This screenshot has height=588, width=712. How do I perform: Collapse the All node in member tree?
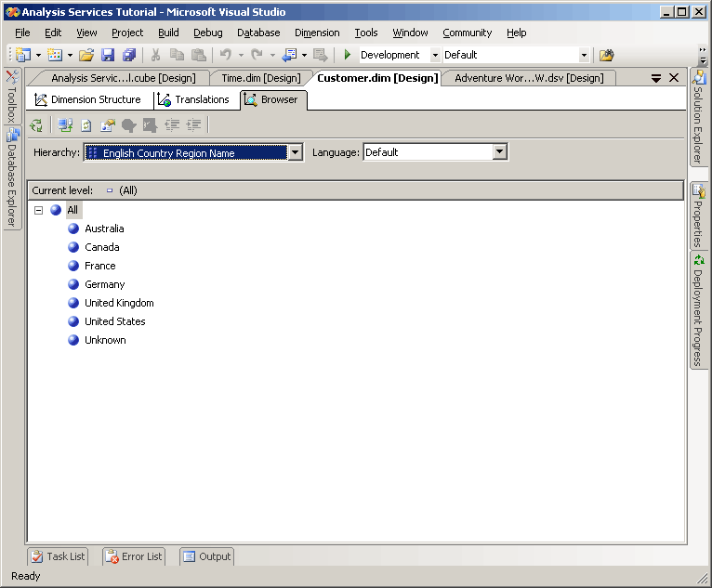(39, 210)
